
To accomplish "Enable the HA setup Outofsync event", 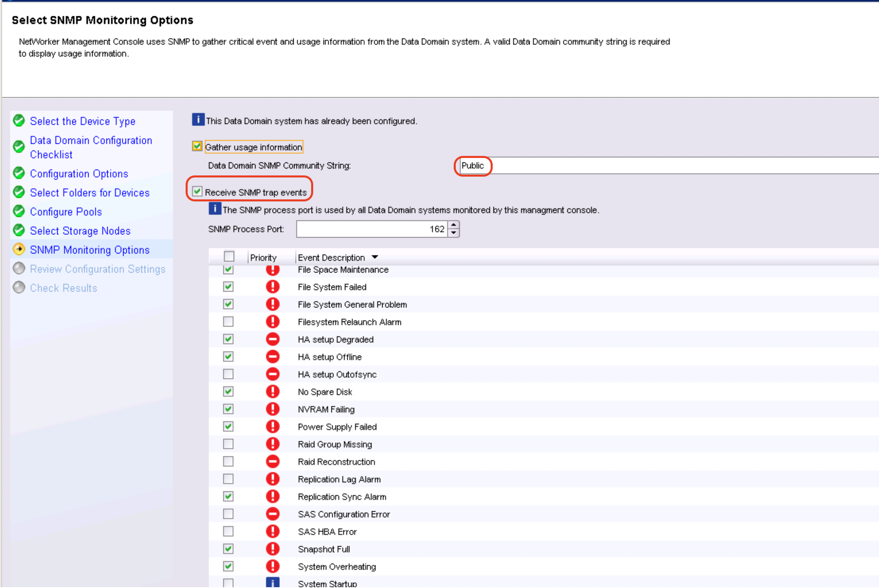I will click(228, 374).
